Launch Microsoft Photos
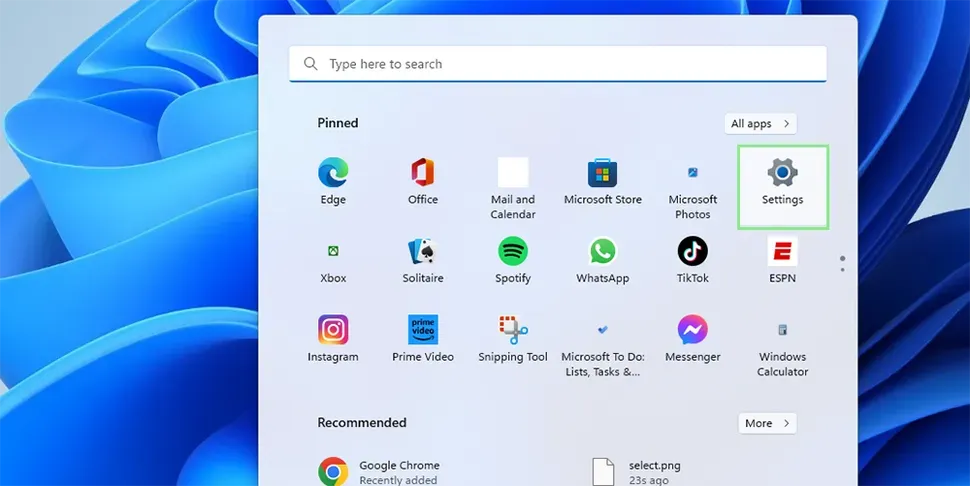Screen dimensions: 970x486 pyautogui.click(x=693, y=188)
